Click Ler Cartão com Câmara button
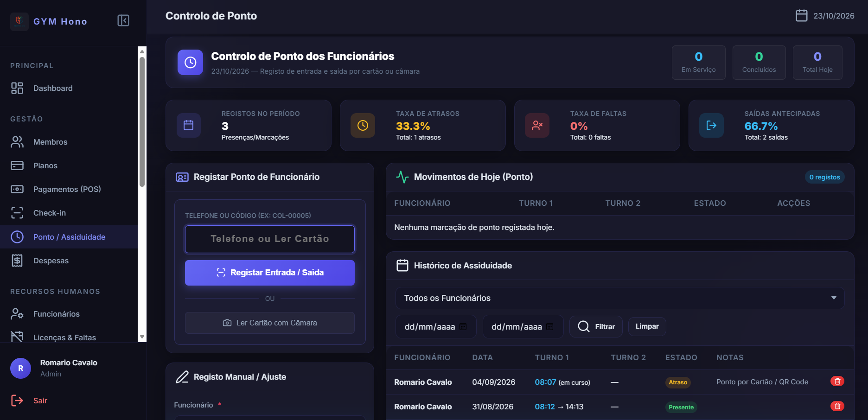Image resolution: width=868 pixels, height=420 pixels. [270, 323]
